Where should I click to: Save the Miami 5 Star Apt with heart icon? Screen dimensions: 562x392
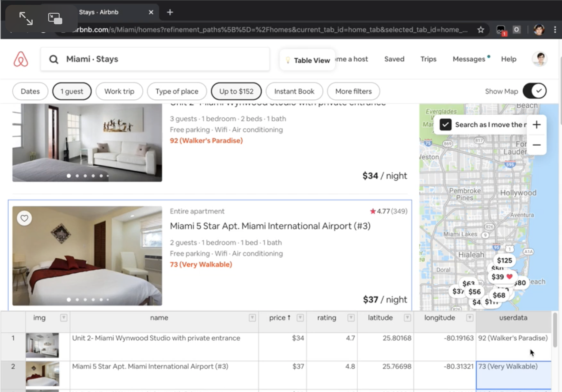(x=24, y=218)
